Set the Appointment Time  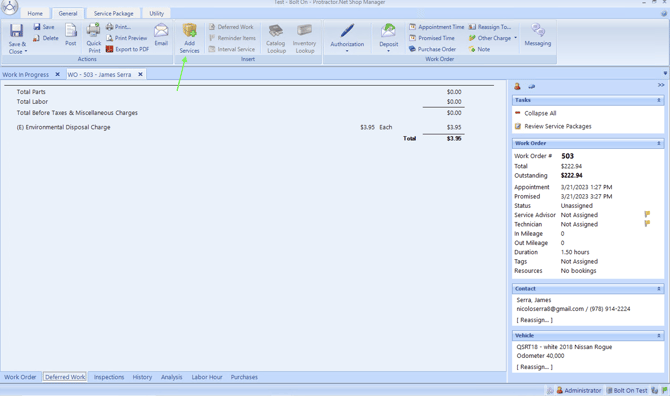click(x=436, y=27)
